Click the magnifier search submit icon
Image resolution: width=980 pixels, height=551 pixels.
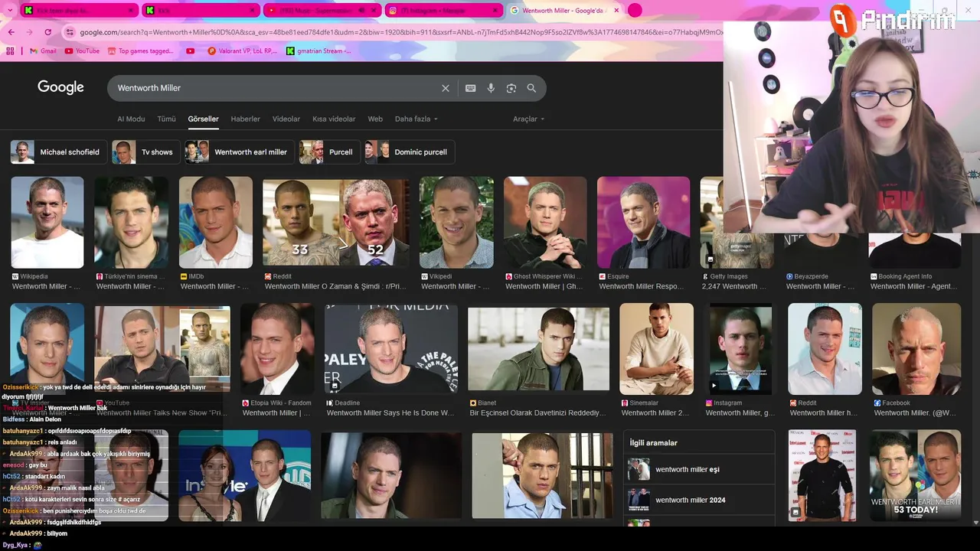(531, 88)
